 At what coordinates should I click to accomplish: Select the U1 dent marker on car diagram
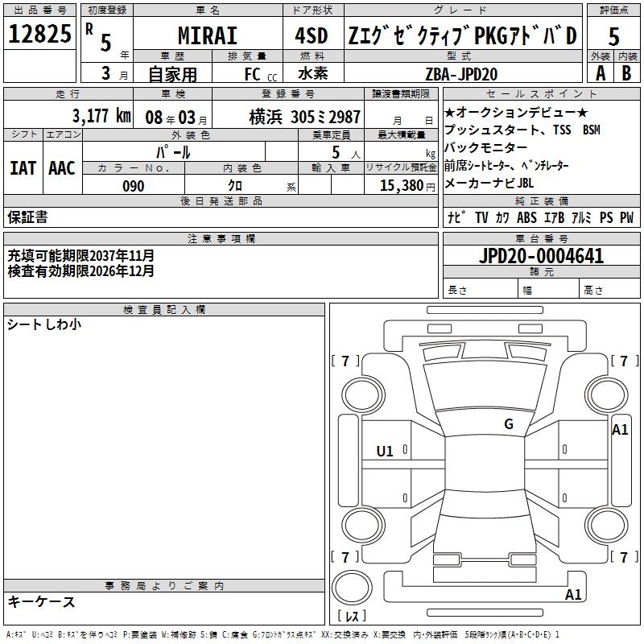[385, 452]
